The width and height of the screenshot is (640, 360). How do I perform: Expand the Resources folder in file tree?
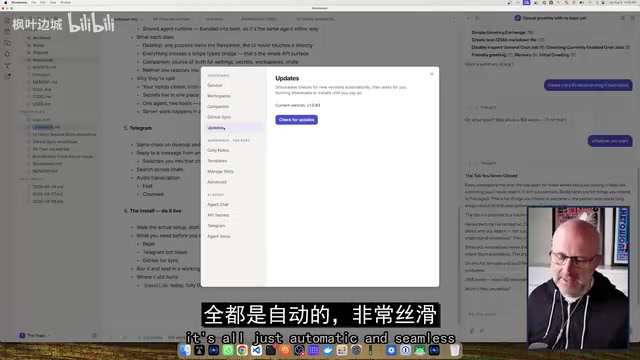[43, 60]
